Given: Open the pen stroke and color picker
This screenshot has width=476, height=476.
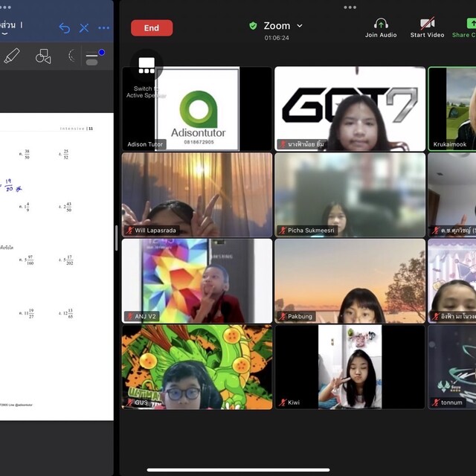Looking at the screenshot, I should point(94,57).
